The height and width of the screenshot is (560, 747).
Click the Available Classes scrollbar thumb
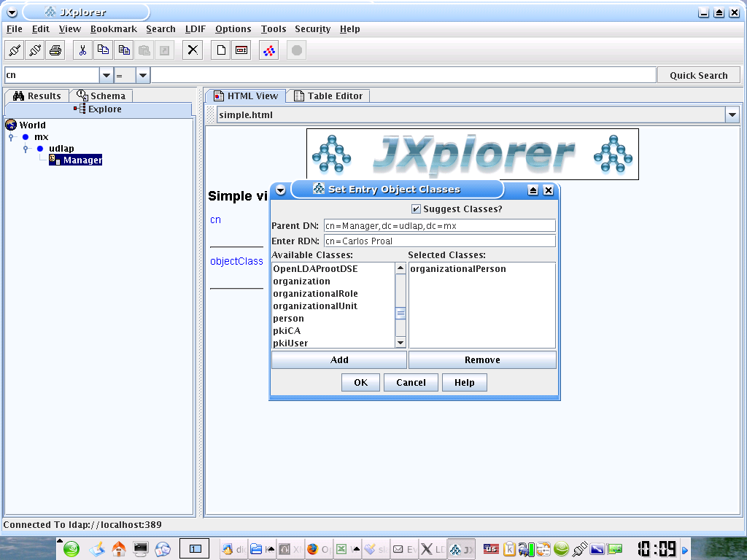click(400, 313)
